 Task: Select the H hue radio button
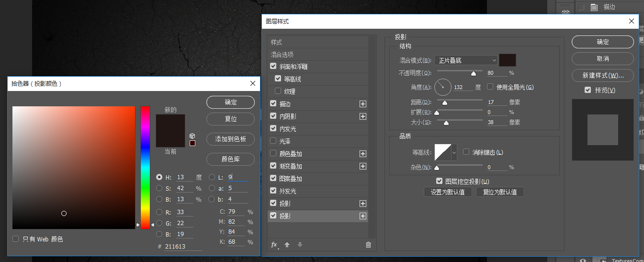[159, 177]
